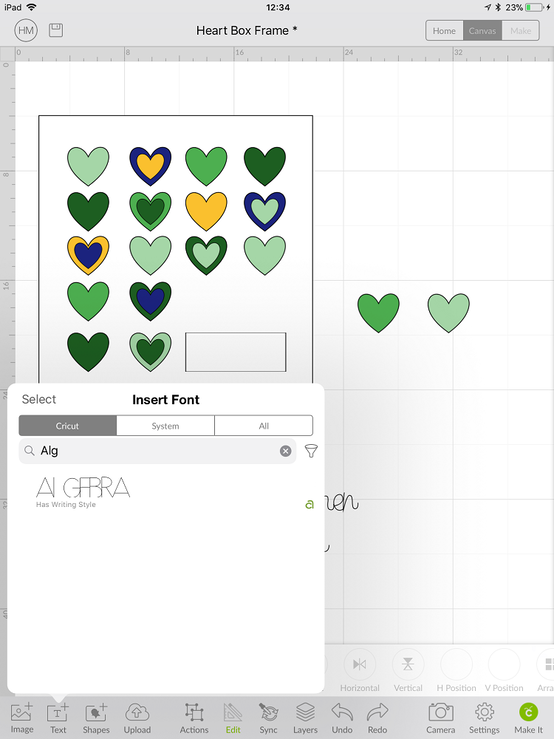Switch to the Home view tab
The width and height of the screenshot is (554, 739).
coord(444,31)
